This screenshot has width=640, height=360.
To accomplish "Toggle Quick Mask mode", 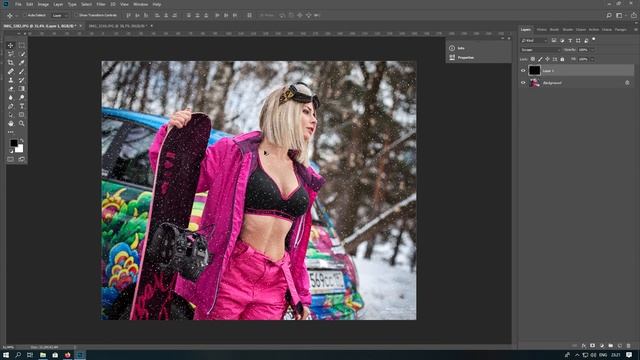I will (11, 159).
